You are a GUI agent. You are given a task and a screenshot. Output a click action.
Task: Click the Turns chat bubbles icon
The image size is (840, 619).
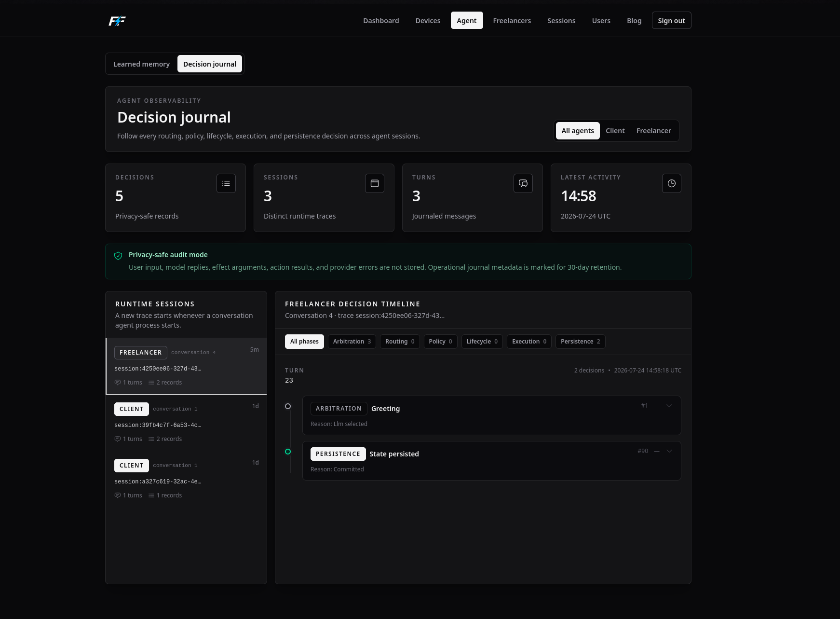click(x=523, y=183)
